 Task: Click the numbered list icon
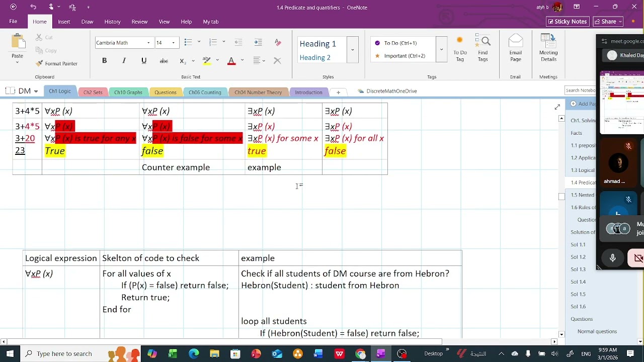tap(213, 42)
